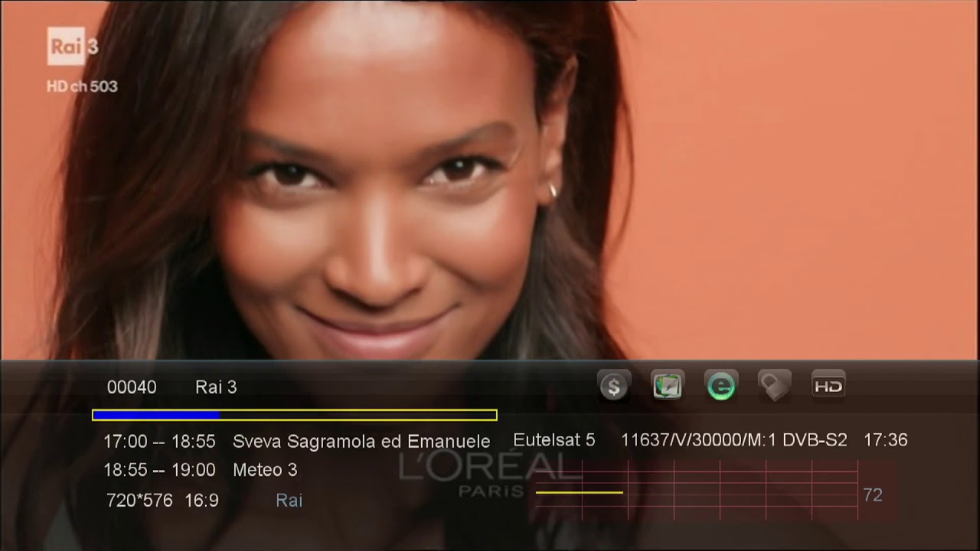Click the green EPG 'e' icon
980x551 pixels.
[720, 386]
